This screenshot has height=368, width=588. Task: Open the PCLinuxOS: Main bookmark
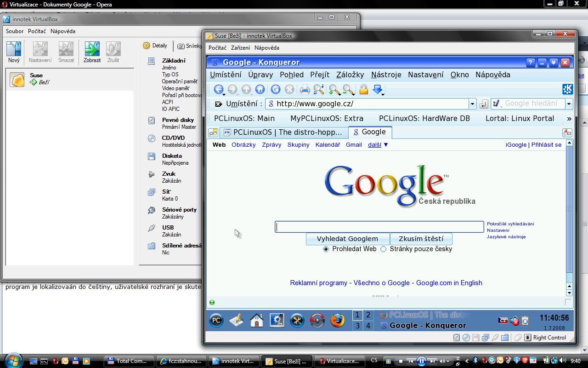coord(244,119)
